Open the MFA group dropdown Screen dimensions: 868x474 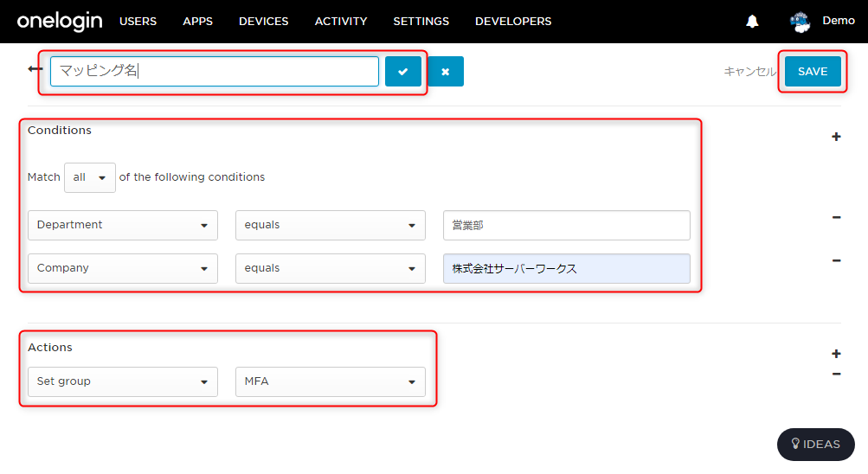[x=331, y=381]
